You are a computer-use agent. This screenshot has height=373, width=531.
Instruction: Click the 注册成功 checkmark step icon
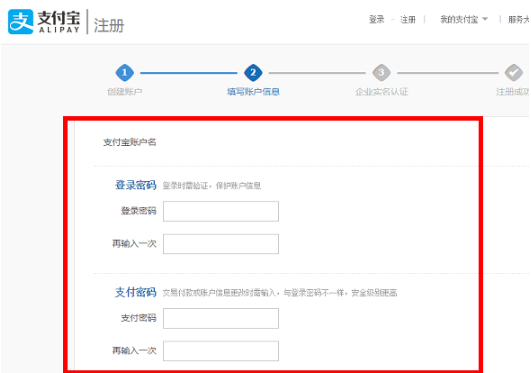click(x=514, y=72)
